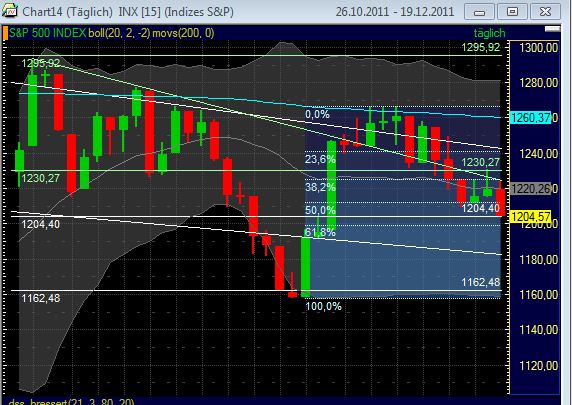Click the dss_bressert(21, 3, 80, 20) indicator label
572x405 pixels.
click(x=71, y=402)
